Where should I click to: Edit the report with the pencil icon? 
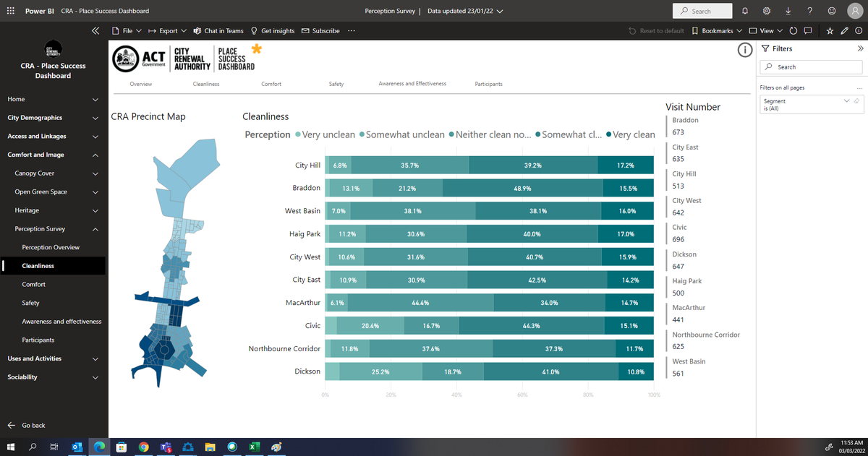click(843, 30)
